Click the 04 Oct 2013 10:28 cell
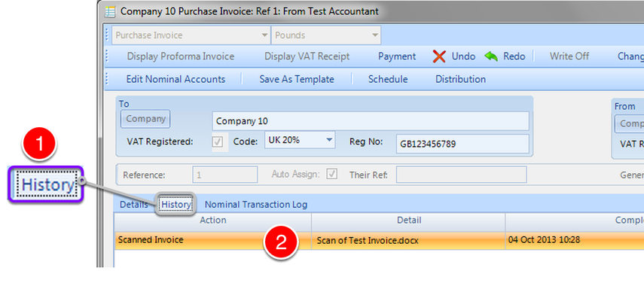 (x=575, y=240)
